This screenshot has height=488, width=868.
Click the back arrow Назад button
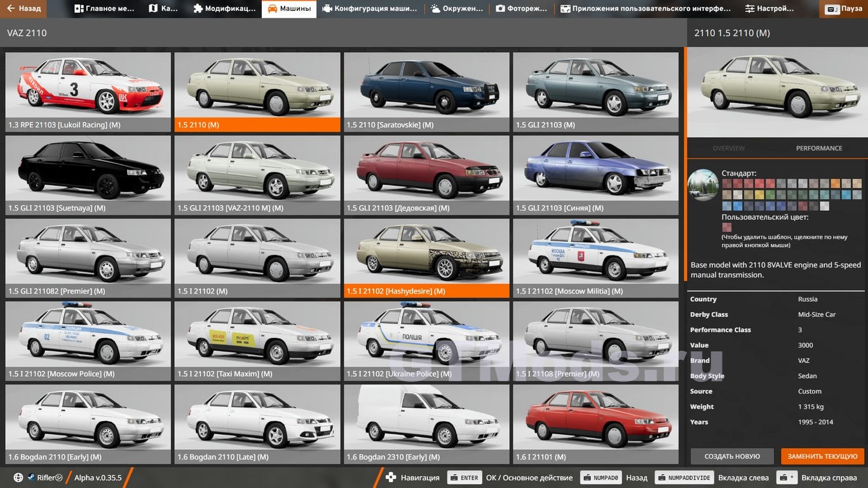pos(24,9)
